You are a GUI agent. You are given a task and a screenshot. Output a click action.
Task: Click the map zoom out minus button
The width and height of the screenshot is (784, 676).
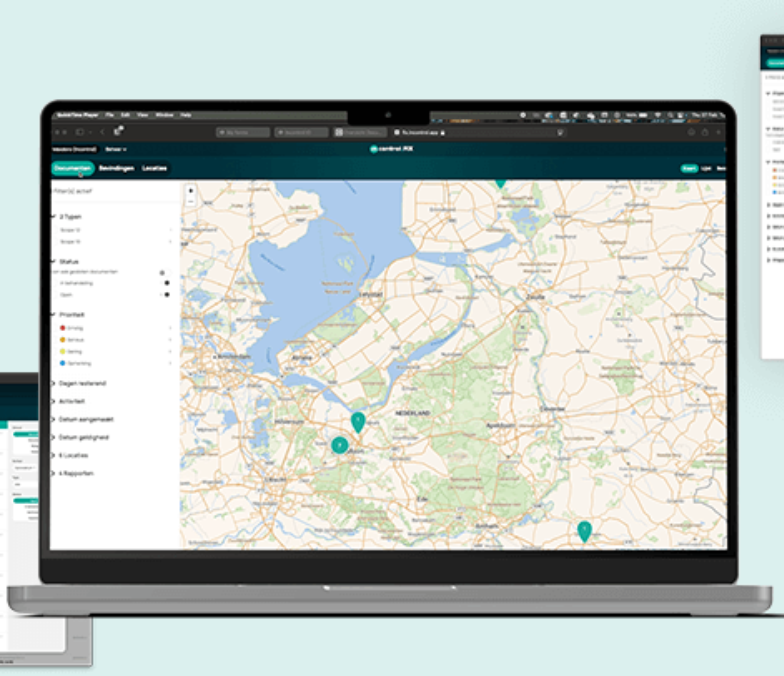[191, 200]
